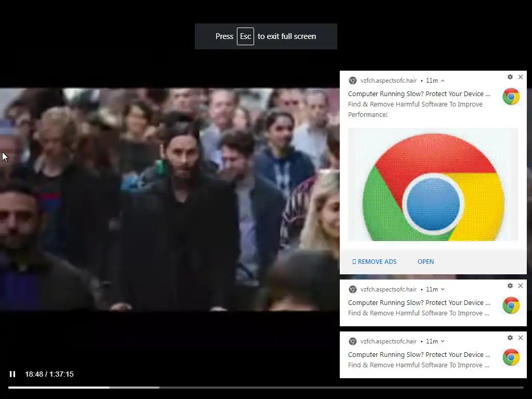The width and height of the screenshot is (532, 399).
Task: Expand the middle notification with its chevron
Action: pyautogui.click(x=443, y=289)
